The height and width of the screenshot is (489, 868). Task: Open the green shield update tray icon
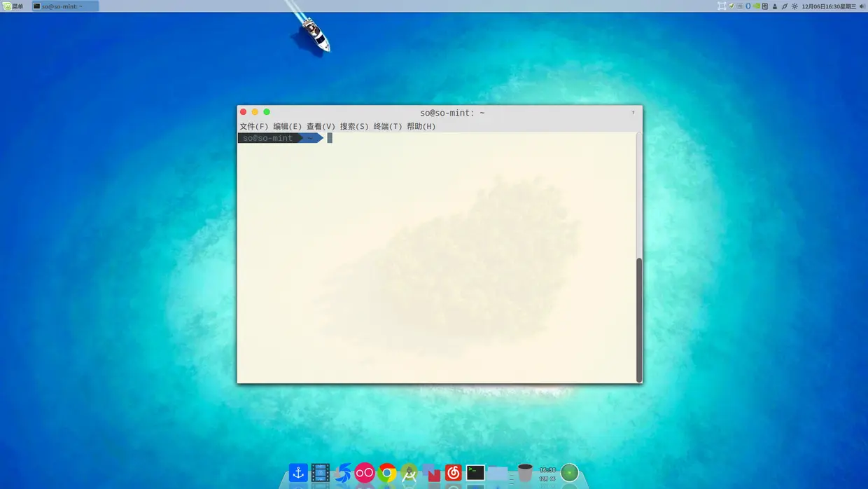pos(731,6)
